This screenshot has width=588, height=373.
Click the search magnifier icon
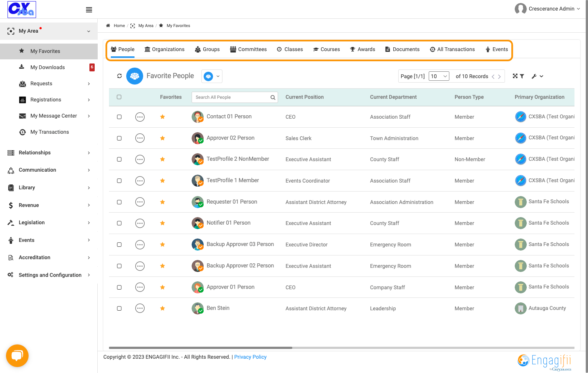(x=273, y=98)
